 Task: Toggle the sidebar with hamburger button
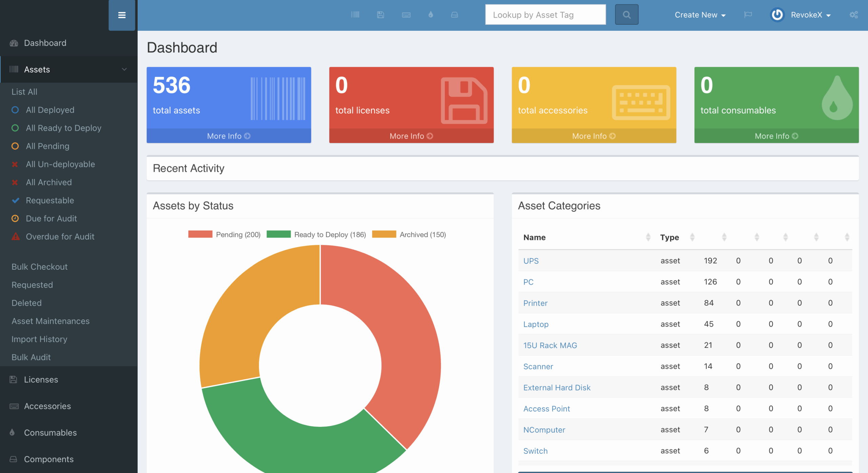pos(122,15)
